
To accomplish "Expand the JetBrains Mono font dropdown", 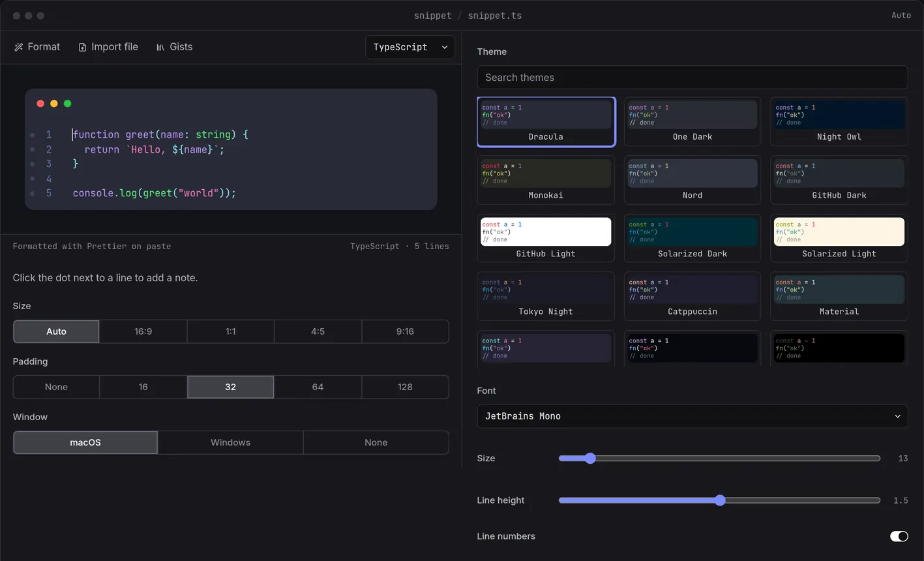I will tap(693, 416).
